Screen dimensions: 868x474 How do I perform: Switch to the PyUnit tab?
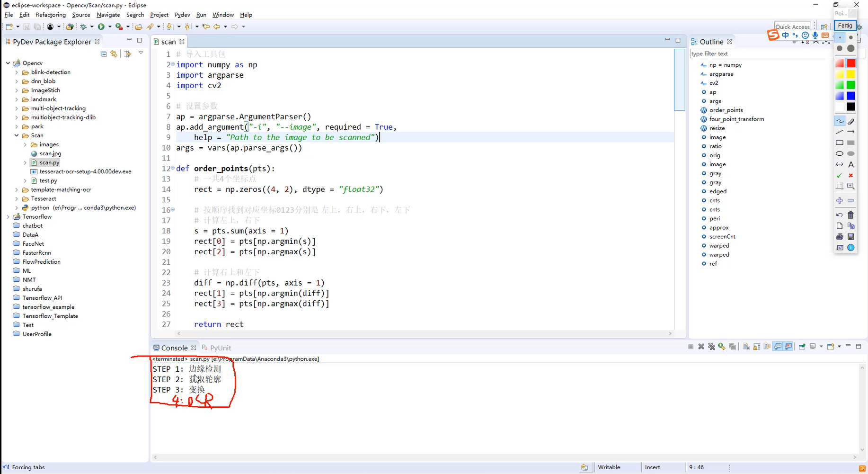click(216, 348)
